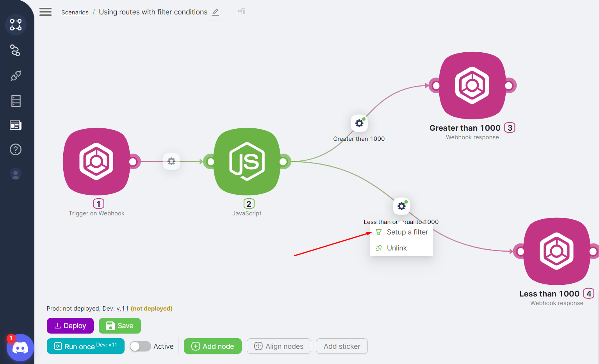The width and height of the screenshot is (599, 364).
Task: Open the hamburger menu
Action: point(45,12)
